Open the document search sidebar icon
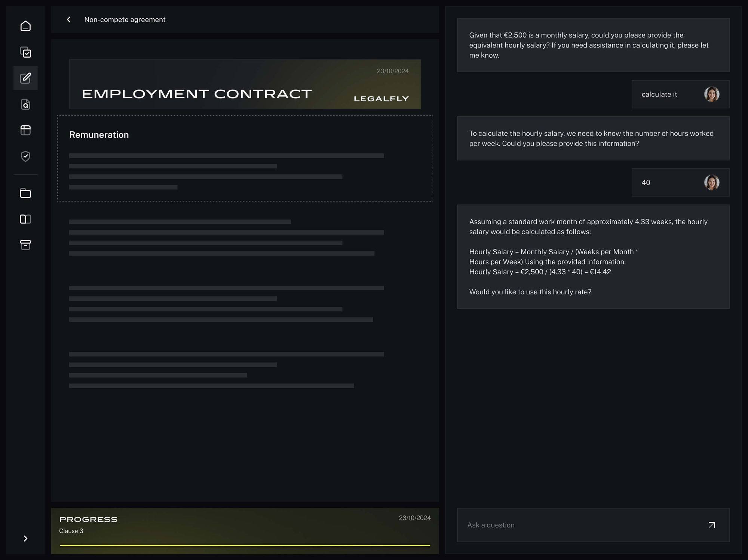 coord(25,104)
